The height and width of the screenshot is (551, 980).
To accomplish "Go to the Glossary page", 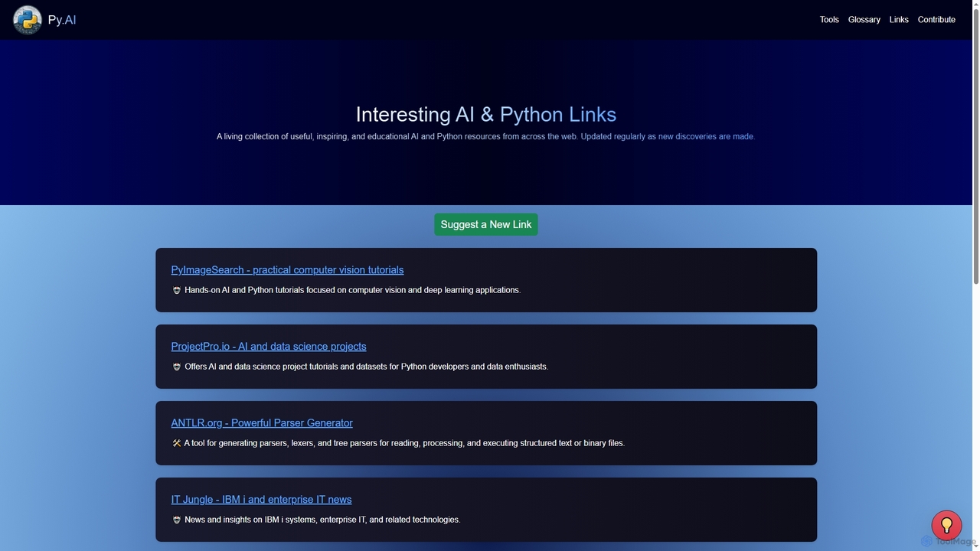I will tap(864, 20).
